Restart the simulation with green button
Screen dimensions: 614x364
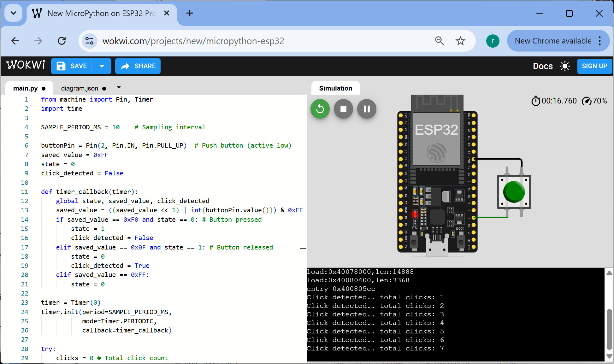(320, 109)
